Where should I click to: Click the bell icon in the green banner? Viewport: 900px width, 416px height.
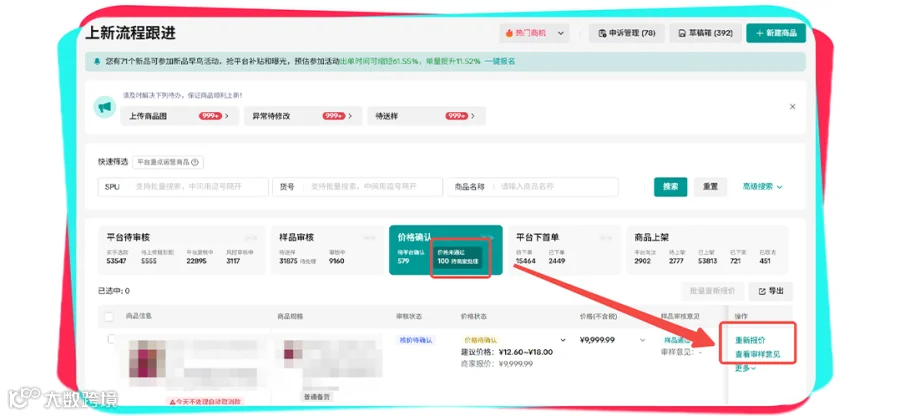97,61
